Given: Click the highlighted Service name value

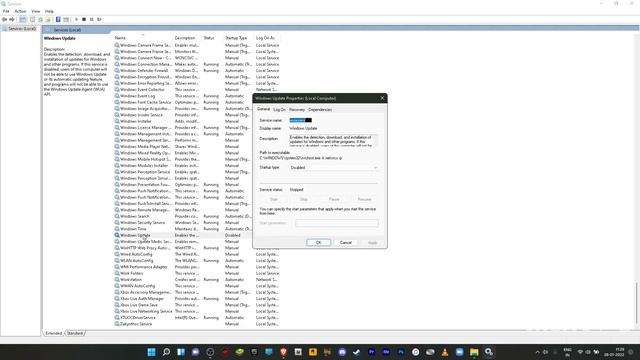Looking at the screenshot, I should (x=300, y=120).
